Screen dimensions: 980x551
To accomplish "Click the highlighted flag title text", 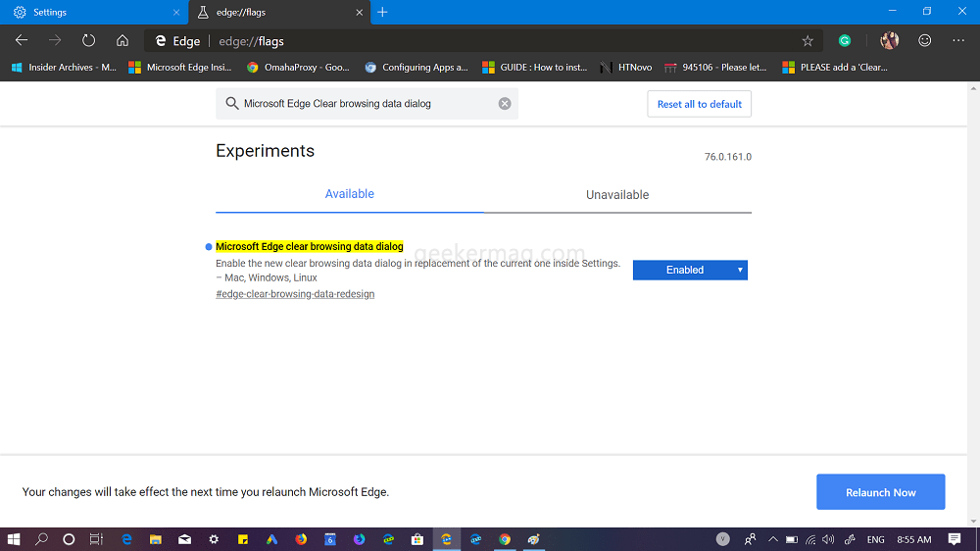I will pyautogui.click(x=310, y=246).
